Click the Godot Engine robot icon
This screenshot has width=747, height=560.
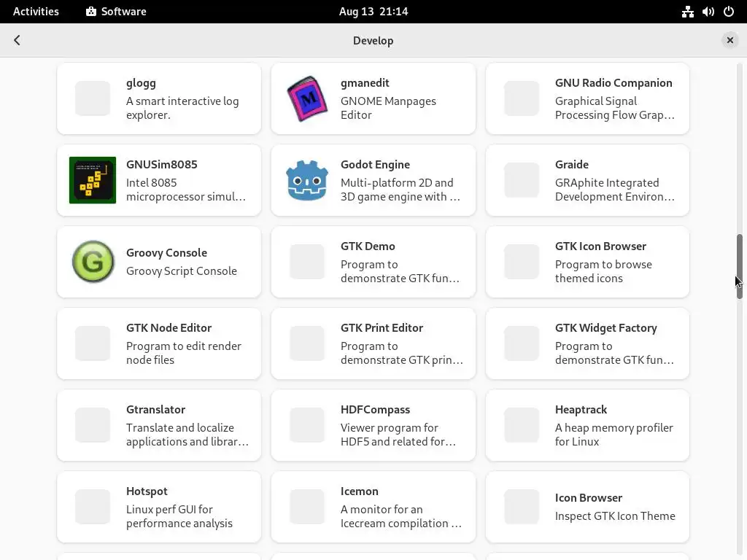(307, 181)
